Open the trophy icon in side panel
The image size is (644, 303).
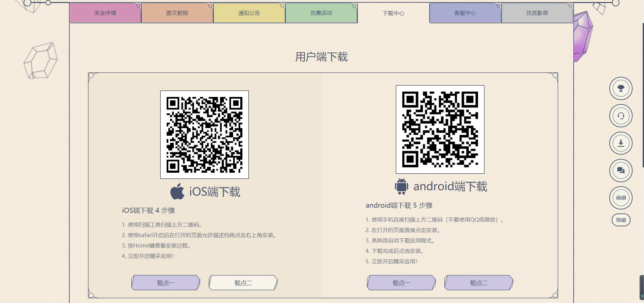click(x=621, y=89)
